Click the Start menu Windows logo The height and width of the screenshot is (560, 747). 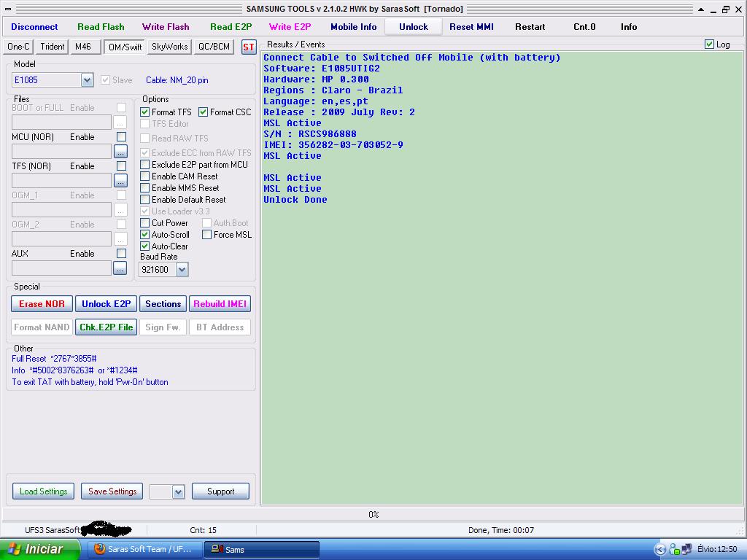click(x=14, y=549)
